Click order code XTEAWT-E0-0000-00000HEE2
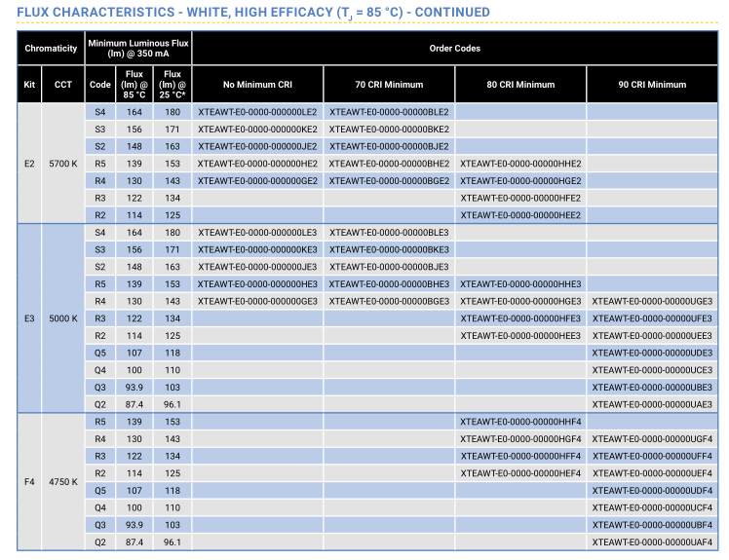The width and height of the screenshot is (729, 560). (x=520, y=215)
